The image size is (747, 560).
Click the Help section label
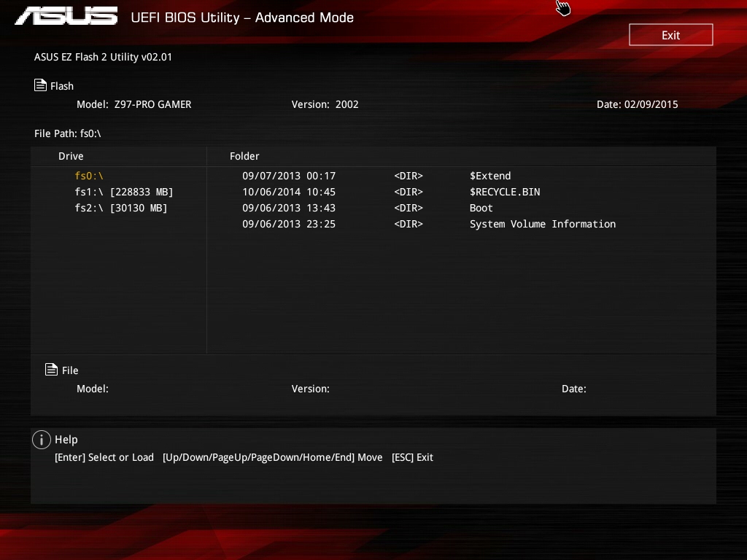coord(66,440)
